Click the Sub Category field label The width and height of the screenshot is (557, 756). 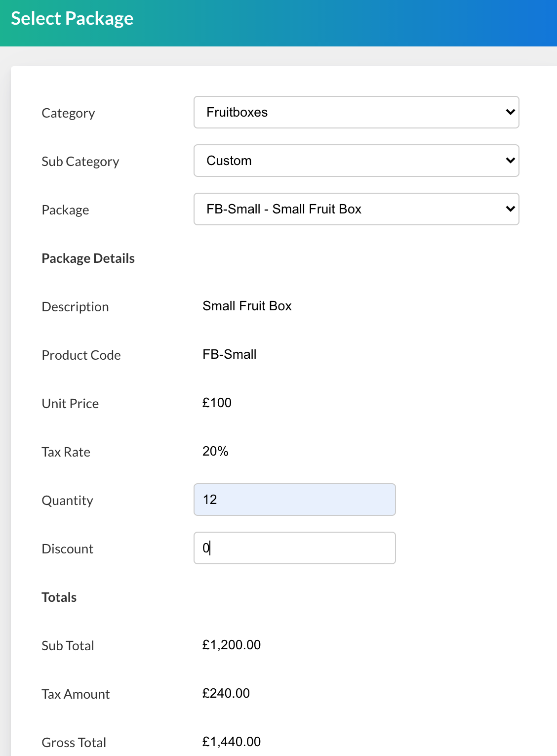pyautogui.click(x=80, y=162)
